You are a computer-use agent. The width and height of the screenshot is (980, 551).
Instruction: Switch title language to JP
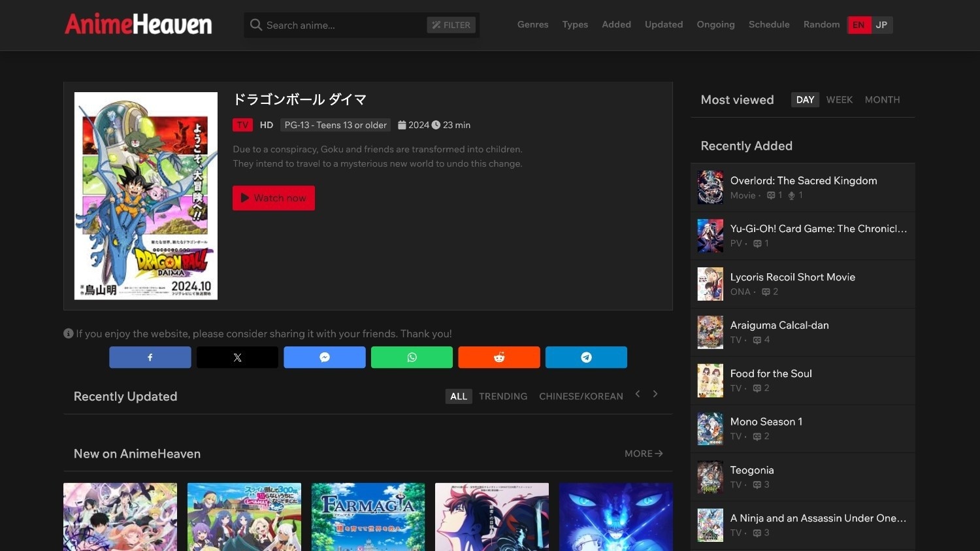click(x=882, y=25)
